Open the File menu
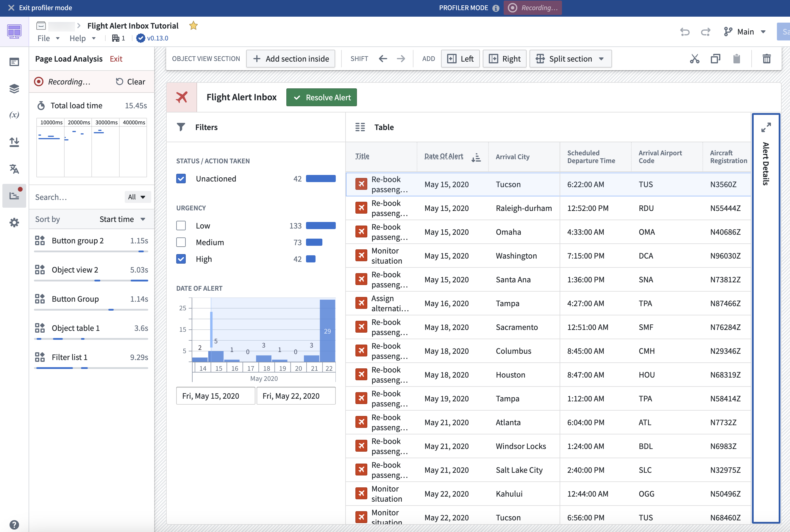790x532 pixels. click(x=49, y=38)
